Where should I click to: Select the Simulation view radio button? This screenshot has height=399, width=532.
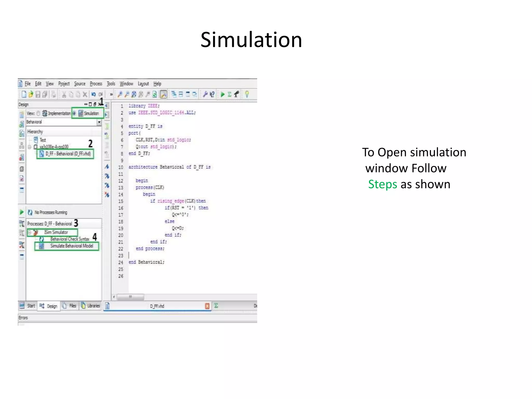(x=74, y=114)
